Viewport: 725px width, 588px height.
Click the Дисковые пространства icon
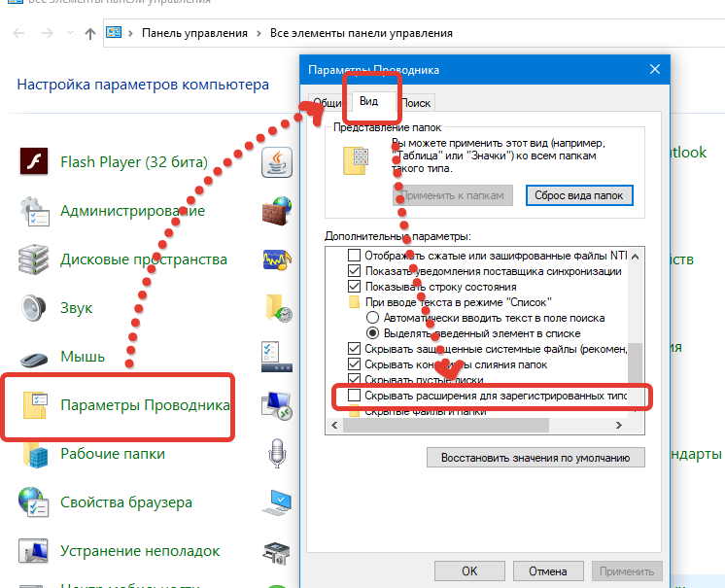[x=33, y=259]
